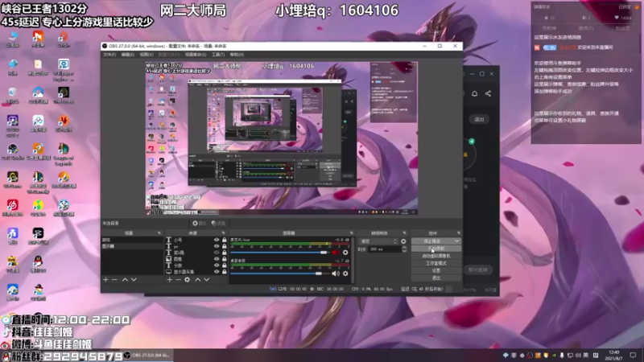644x362 pixels.
Task: Click 停止推流 stop streaming button
Action: 432,241
